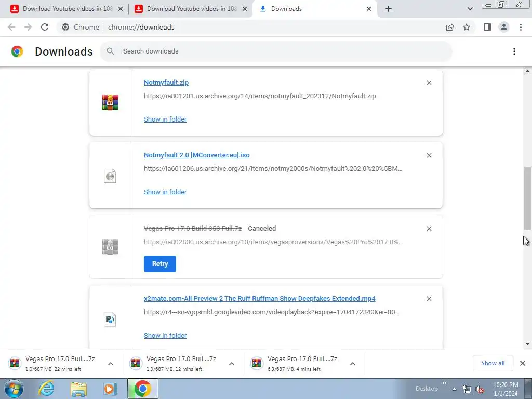This screenshot has width=532, height=399.
Task: Expand options for the 12 mins left download
Action: click(232, 364)
